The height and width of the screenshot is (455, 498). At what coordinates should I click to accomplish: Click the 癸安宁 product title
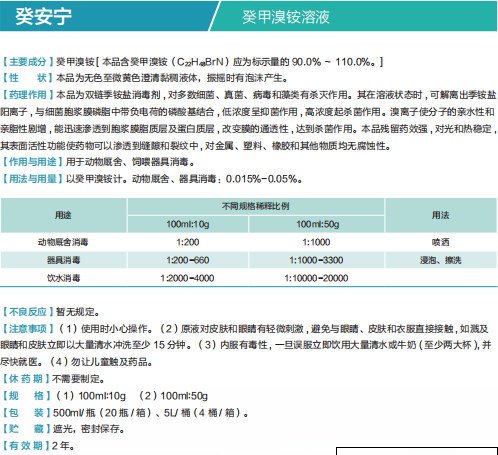click(43, 16)
